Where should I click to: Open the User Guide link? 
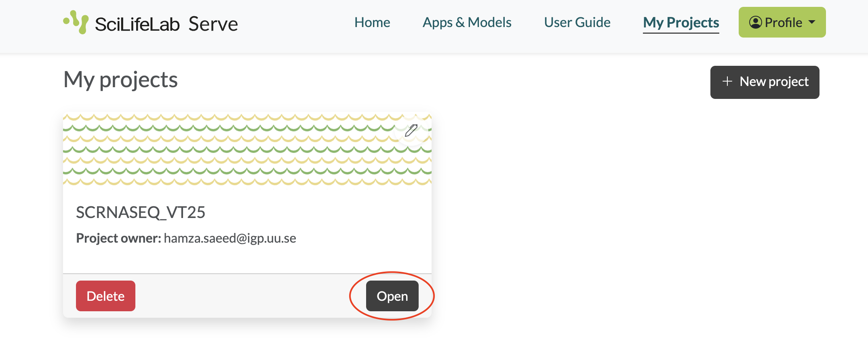tap(577, 22)
